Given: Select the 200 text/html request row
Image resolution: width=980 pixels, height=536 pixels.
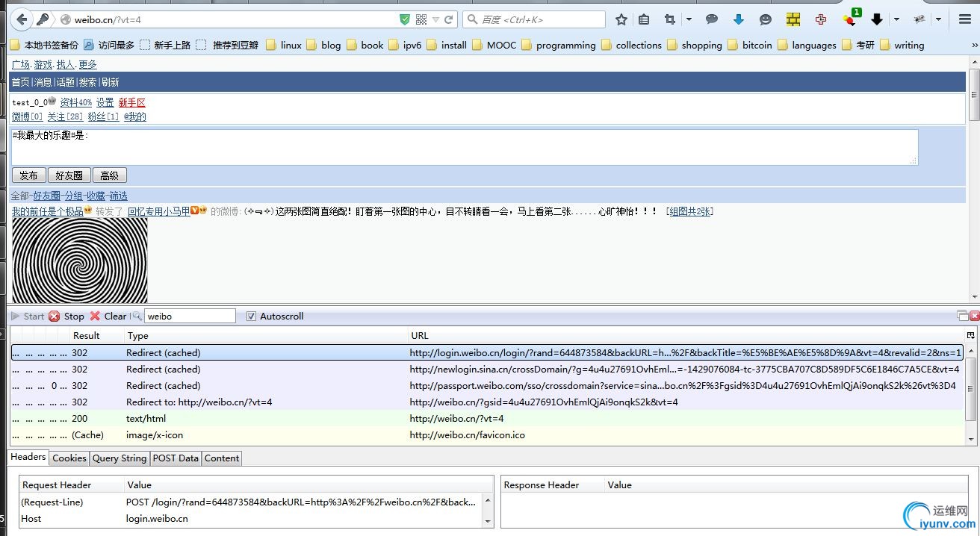Looking at the screenshot, I should coord(486,419).
